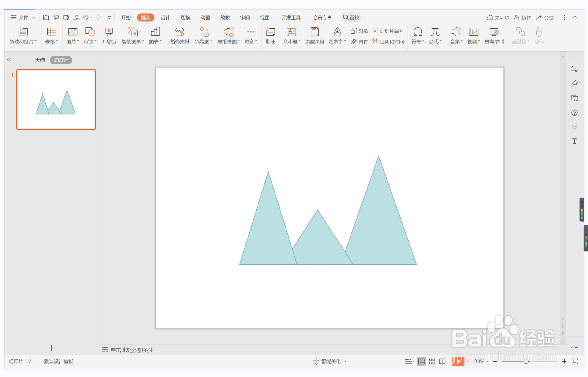Click 单击此处添加备注 notes area

132,350
